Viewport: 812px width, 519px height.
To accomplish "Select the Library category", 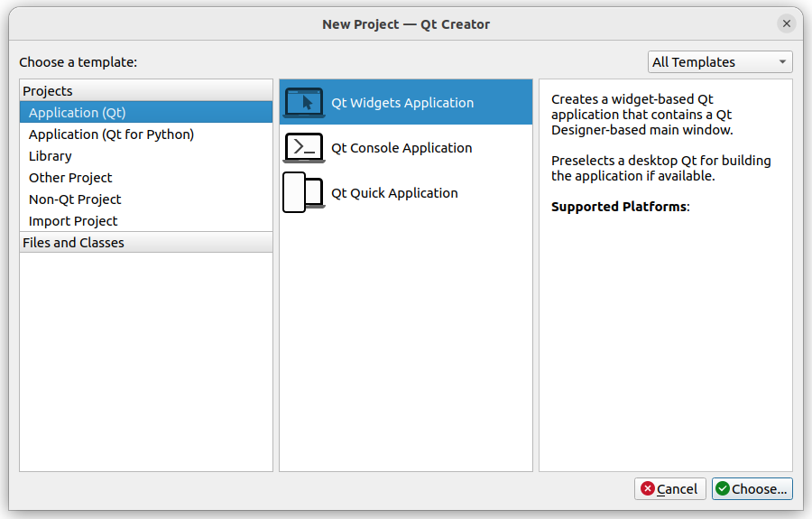I will [x=146, y=156].
